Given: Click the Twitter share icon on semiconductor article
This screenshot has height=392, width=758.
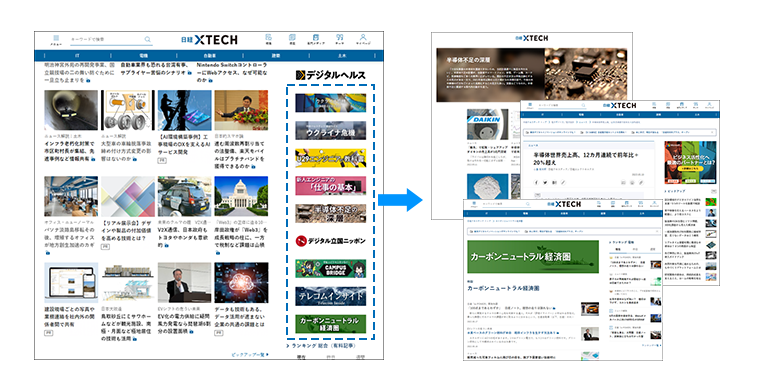Looking at the screenshot, I should (x=545, y=182).
